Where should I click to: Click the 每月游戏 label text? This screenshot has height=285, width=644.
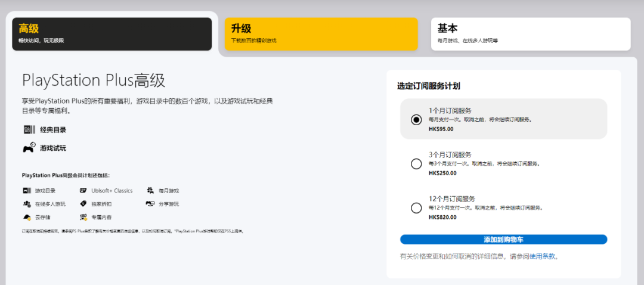[169, 191]
